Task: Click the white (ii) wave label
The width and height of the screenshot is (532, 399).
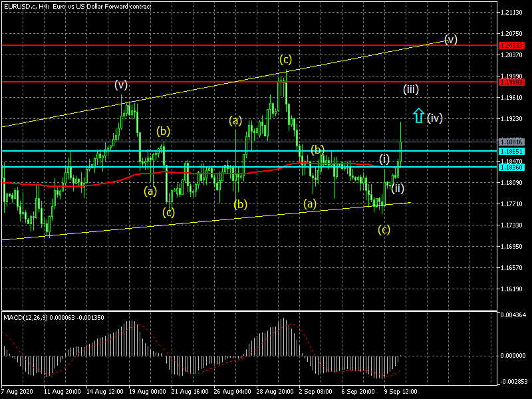Action: [x=397, y=188]
